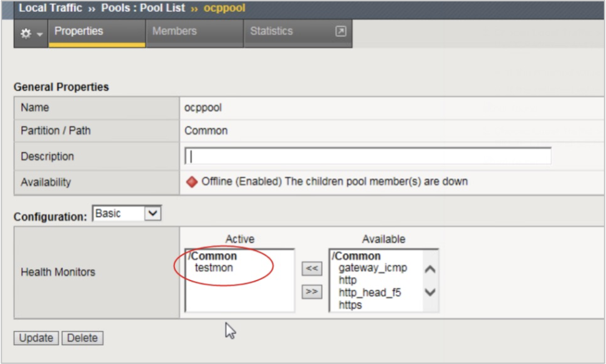The height and width of the screenshot is (364, 606).
Task: Click the red Offline availability diamond
Action: coord(192,182)
